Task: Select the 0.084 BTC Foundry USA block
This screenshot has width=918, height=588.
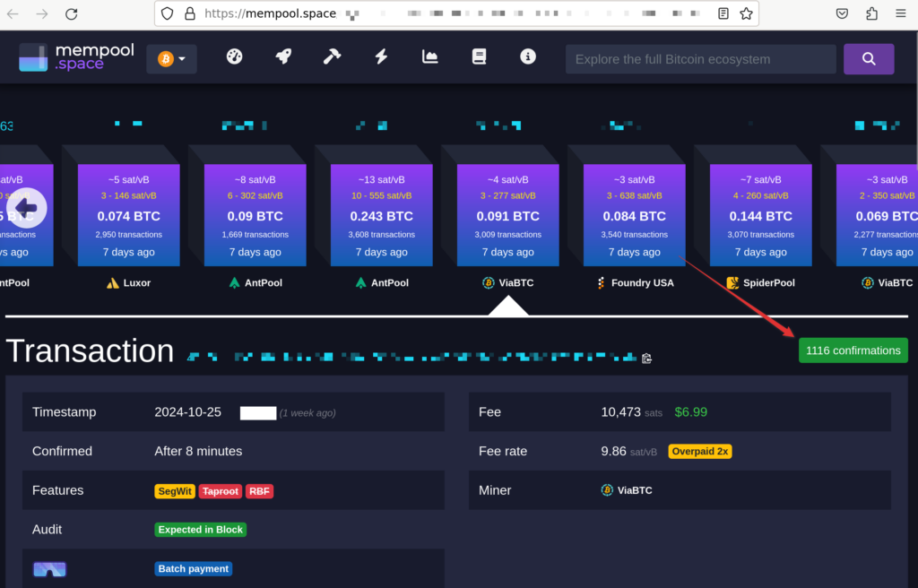Action: (634, 216)
